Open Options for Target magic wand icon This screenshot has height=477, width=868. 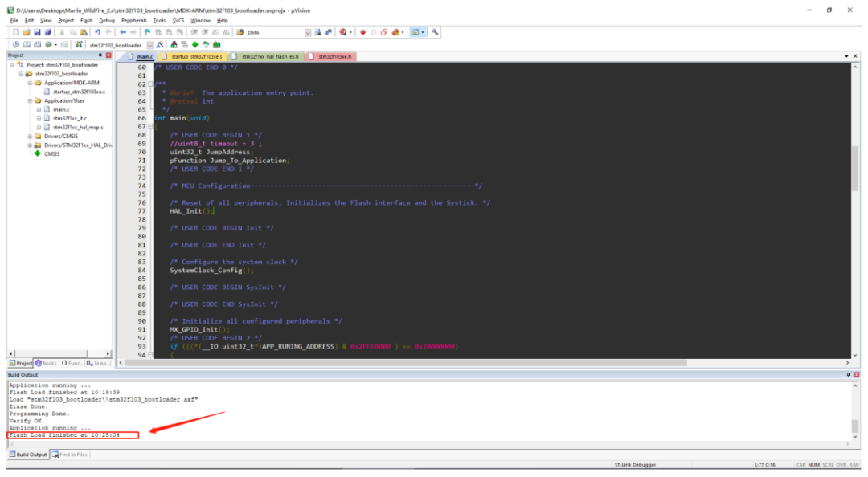(160, 45)
